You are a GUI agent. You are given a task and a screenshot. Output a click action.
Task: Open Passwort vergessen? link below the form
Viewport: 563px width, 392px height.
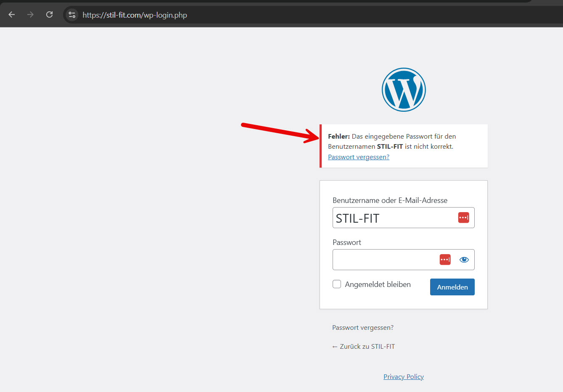click(363, 327)
